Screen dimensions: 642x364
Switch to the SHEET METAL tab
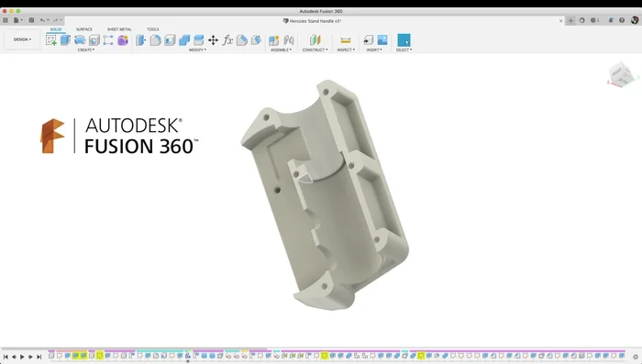[x=119, y=29]
